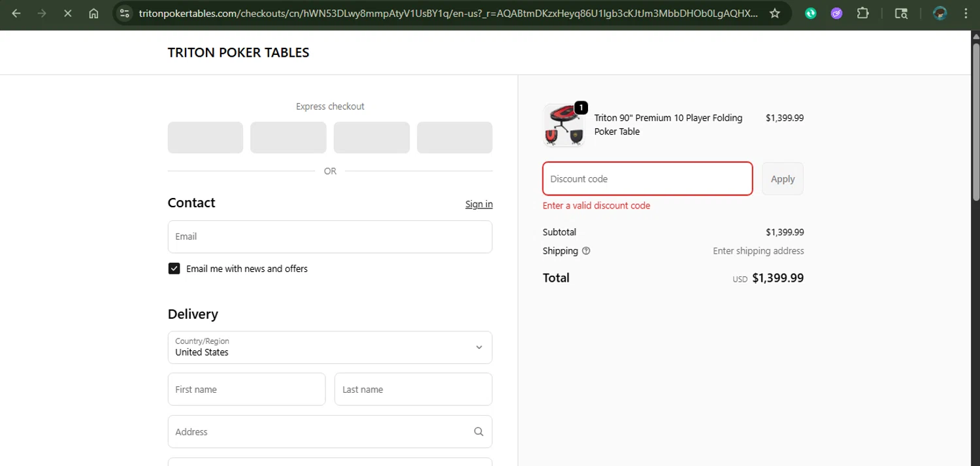Click the Enter shipping address text
Screen dimensions: 980x466
click(x=759, y=251)
